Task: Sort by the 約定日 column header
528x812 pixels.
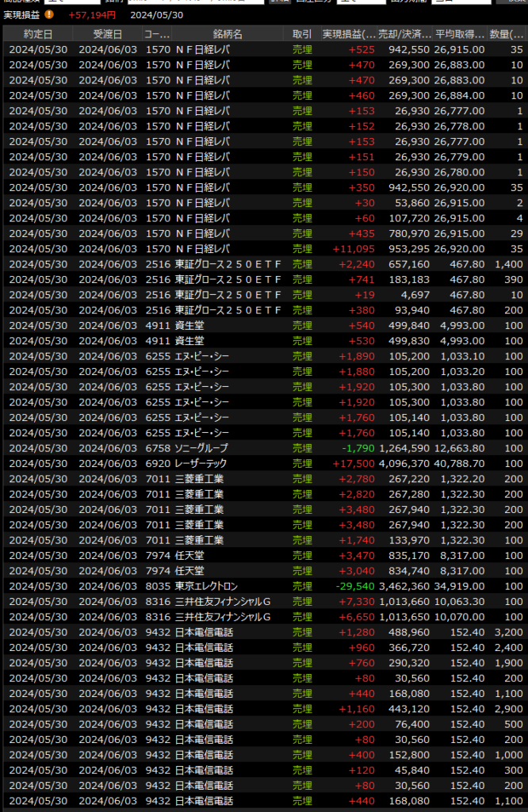Action: click(38, 34)
